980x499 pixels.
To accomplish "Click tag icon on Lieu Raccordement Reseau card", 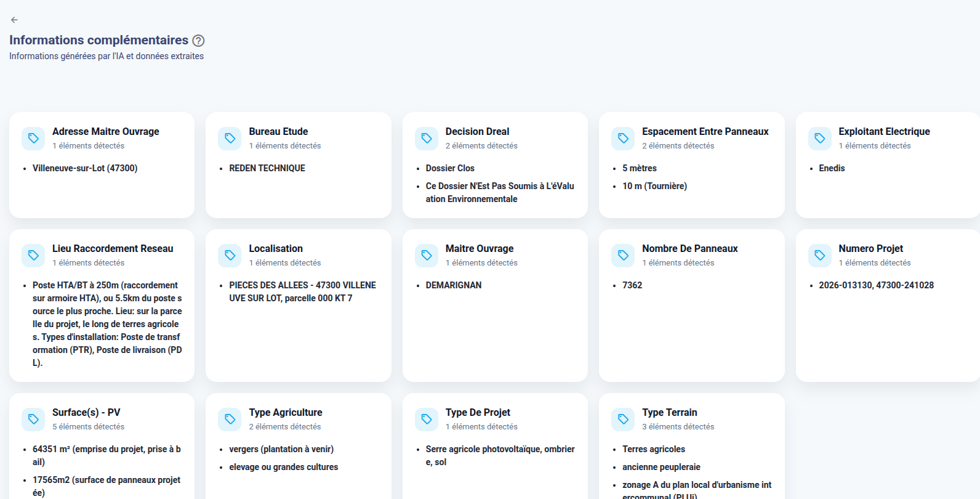I will 33,255.
